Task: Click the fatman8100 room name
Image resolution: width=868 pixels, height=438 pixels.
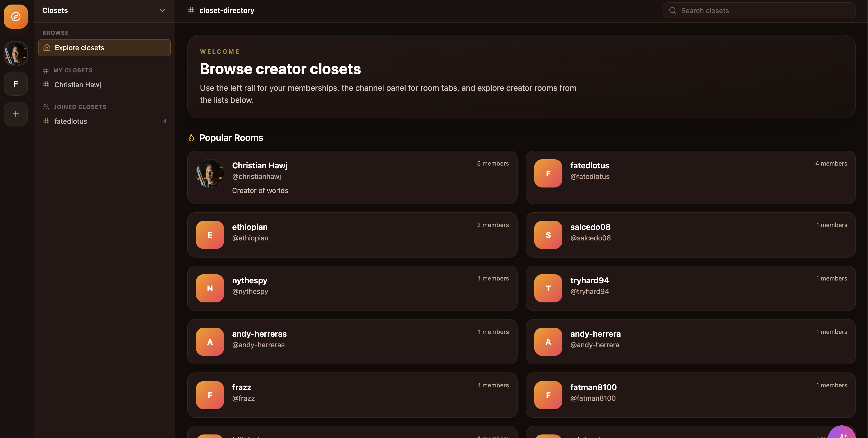Action: coord(593,387)
